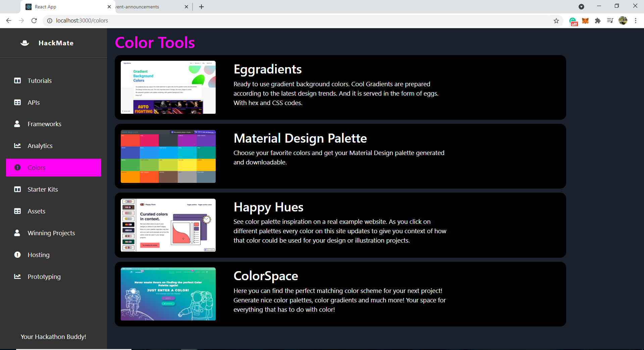Click the Colors exclamation icon
This screenshot has width=644, height=350.
[17, 167]
